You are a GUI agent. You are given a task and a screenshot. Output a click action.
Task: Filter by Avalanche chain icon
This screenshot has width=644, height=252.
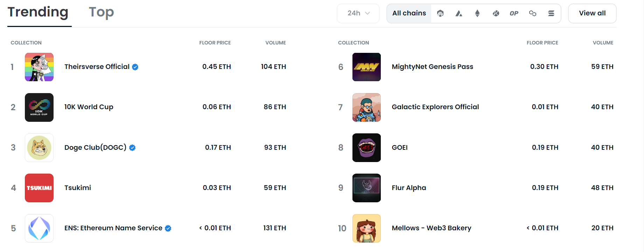[459, 13]
